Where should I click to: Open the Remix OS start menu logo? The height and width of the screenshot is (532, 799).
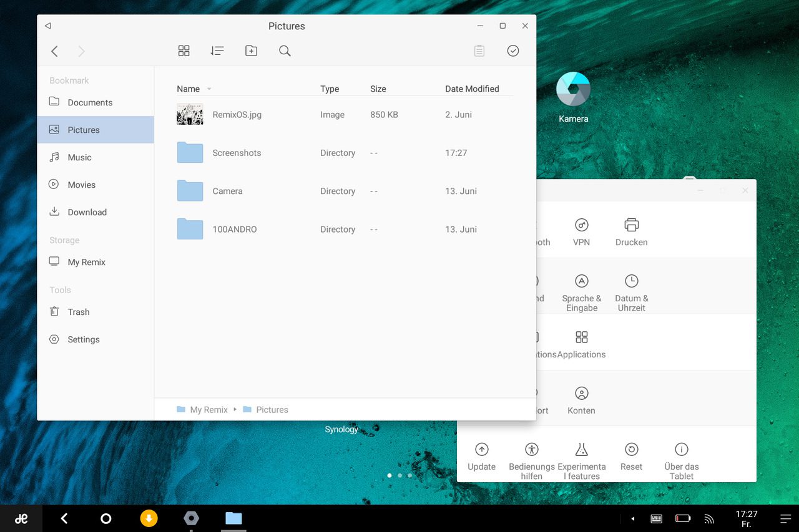coord(21,518)
